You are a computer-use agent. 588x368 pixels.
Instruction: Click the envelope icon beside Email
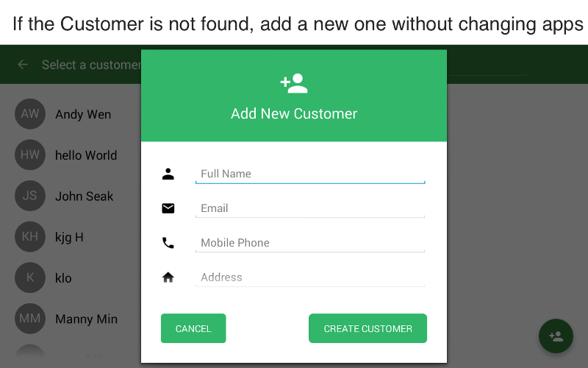pyautogui.click(x=168, y=208)
